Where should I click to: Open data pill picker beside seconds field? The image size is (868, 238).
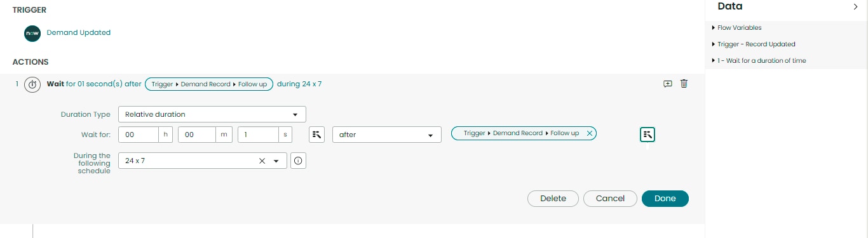coord(317,135)
